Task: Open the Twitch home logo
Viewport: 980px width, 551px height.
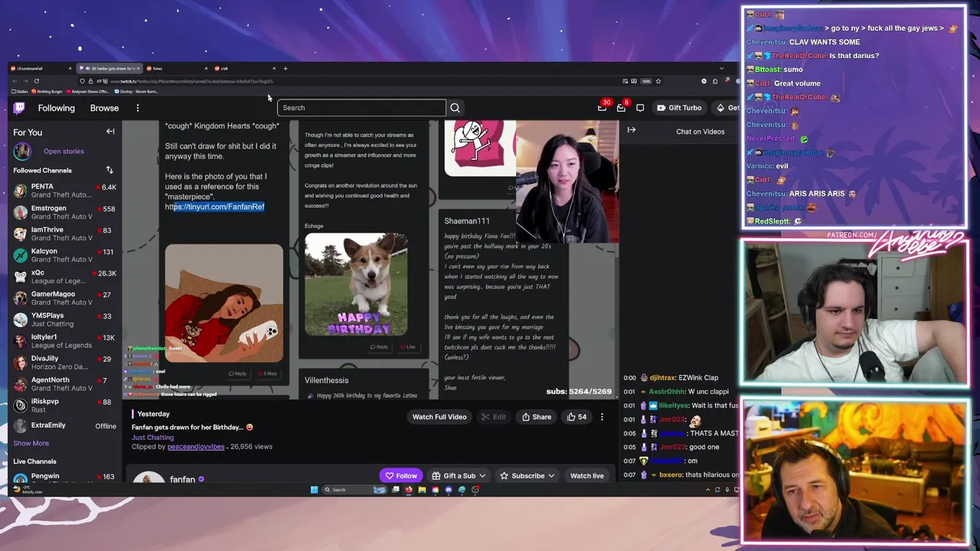Action: 19,108
